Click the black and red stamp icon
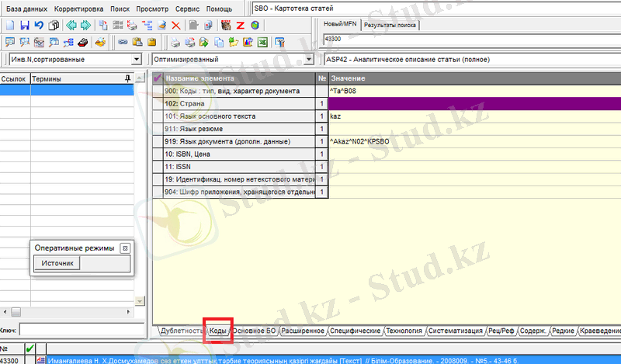 coord(82,43)
